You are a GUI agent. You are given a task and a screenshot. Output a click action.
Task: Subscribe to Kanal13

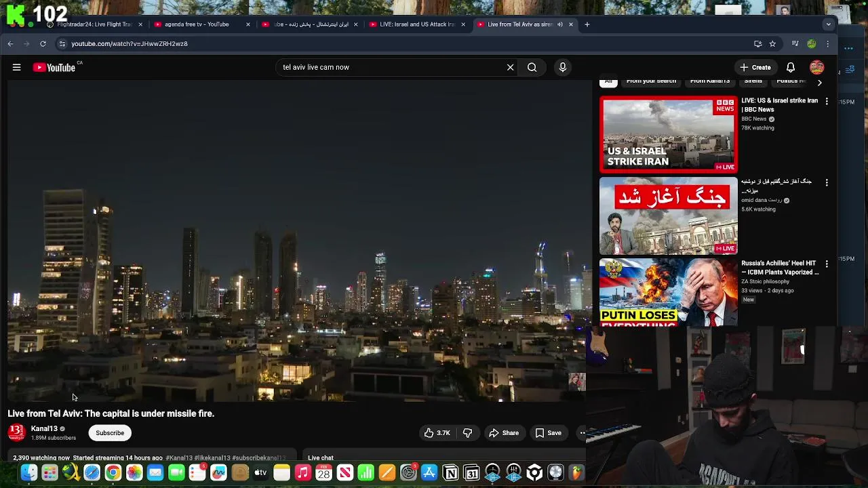coord(110,432)
